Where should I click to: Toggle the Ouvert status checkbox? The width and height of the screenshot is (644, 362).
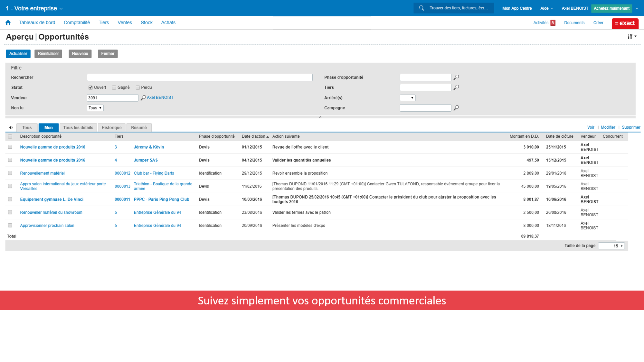pos(90,88)
